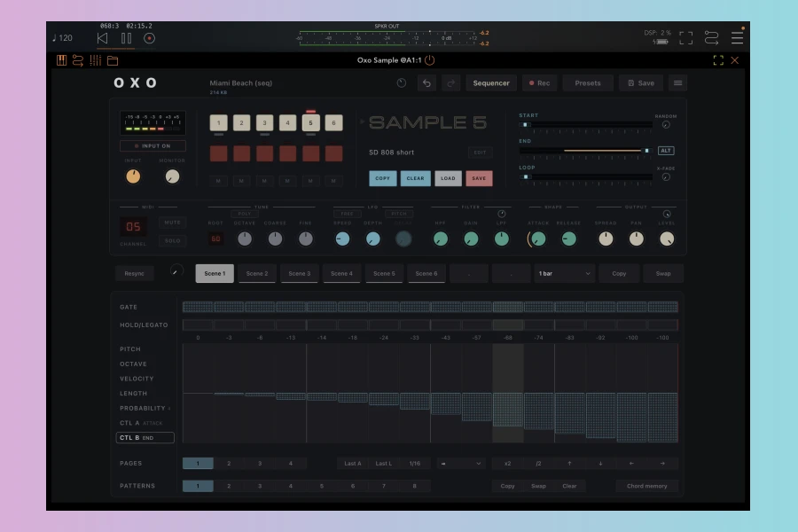798x532 pixels.
Task: Click the CLEAR sample button
Action: [415, 178]
